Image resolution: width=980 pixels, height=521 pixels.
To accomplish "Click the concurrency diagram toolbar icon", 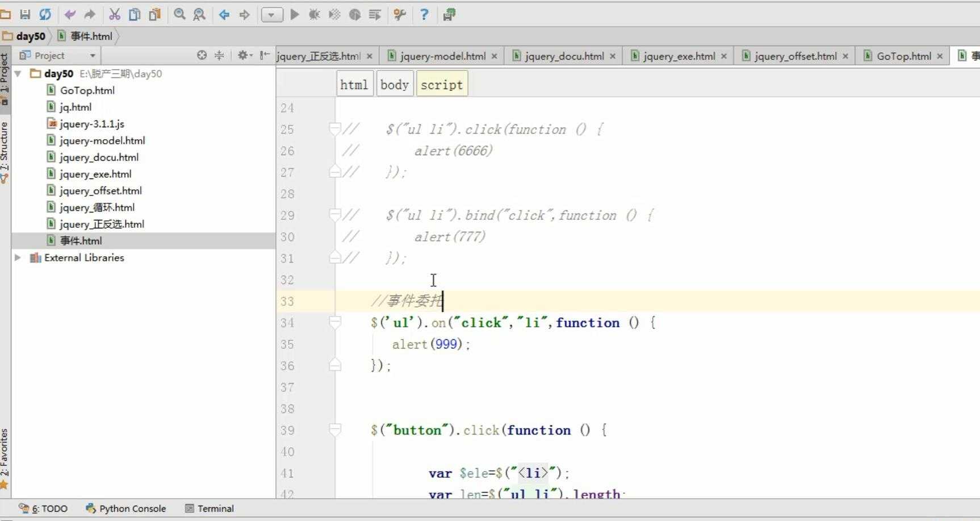I will (375, 15).
